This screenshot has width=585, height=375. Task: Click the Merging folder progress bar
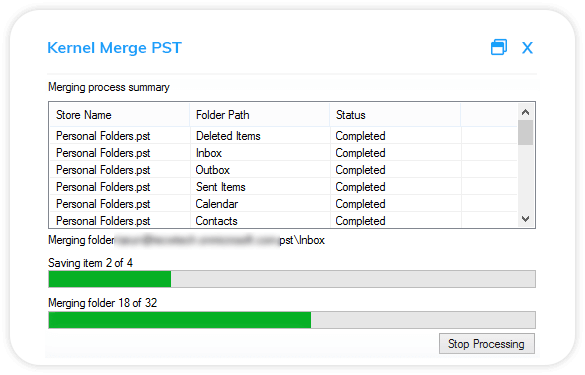292,320
